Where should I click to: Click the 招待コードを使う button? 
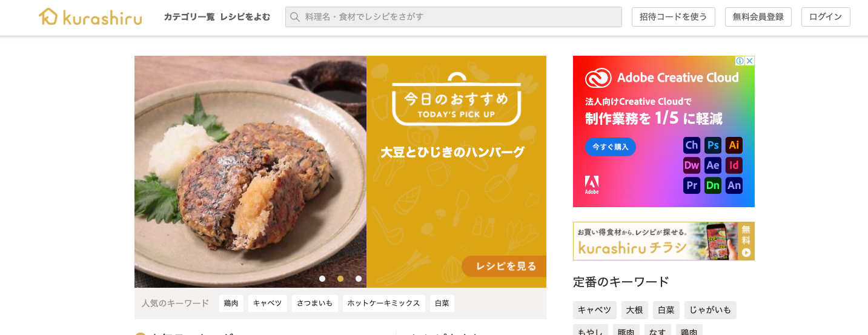674,17
